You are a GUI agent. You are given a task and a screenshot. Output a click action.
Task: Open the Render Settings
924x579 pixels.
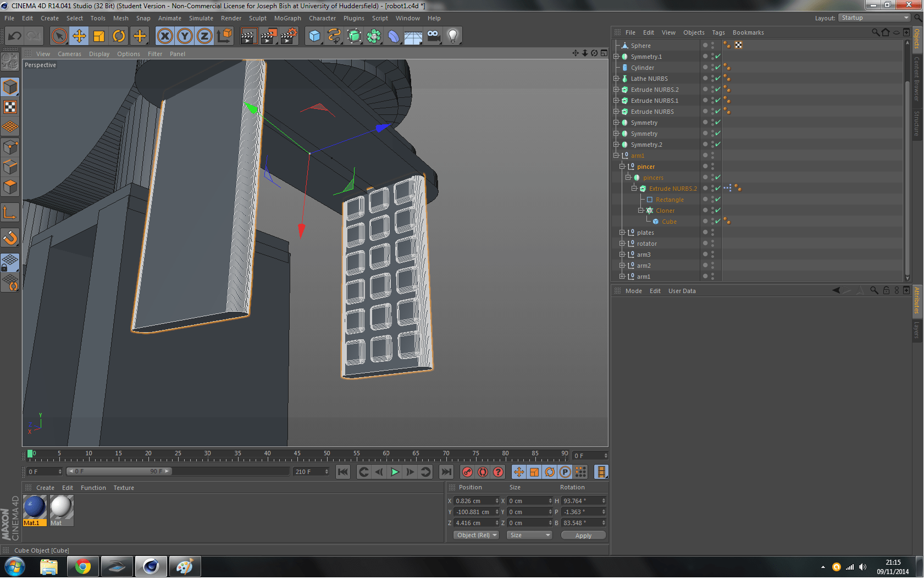point(289,36)
